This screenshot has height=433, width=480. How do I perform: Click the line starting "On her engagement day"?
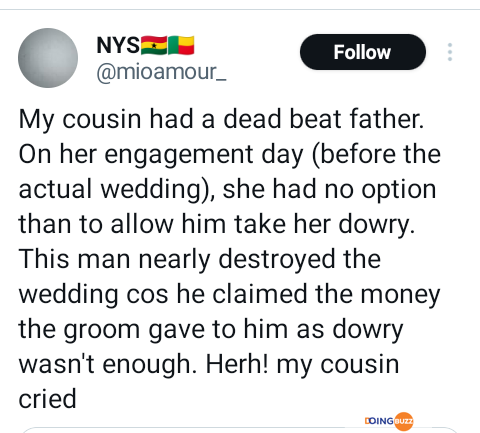(230, 155)
